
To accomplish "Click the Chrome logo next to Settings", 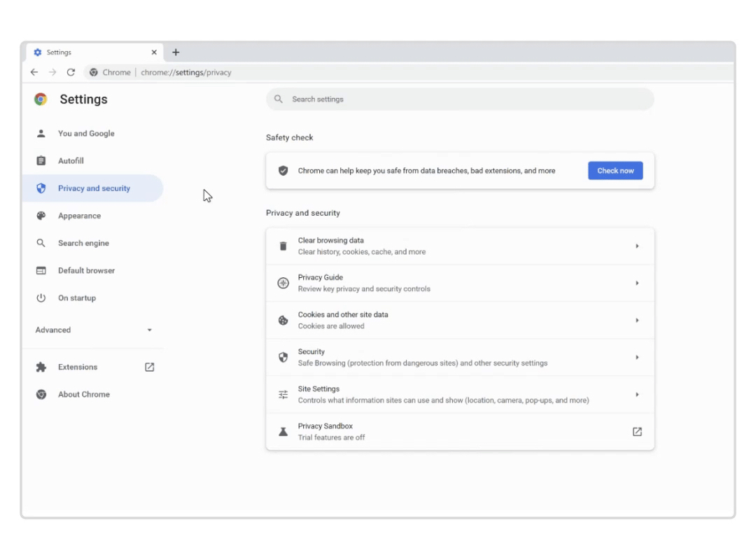I will click(x=41, y=99).
